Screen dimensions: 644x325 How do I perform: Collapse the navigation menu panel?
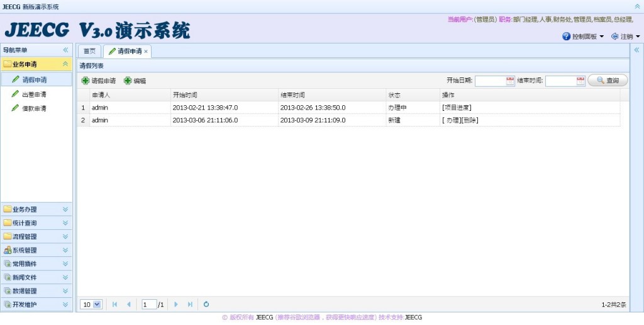pos(65,50)
